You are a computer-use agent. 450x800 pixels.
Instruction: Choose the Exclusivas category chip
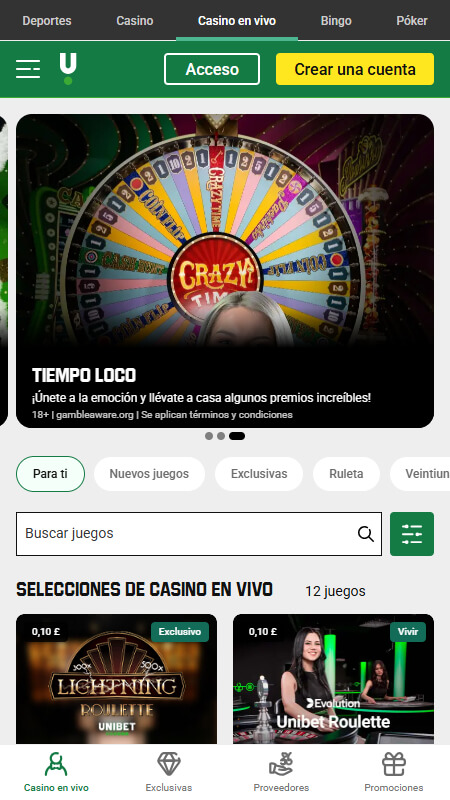(x=259, y=473)
